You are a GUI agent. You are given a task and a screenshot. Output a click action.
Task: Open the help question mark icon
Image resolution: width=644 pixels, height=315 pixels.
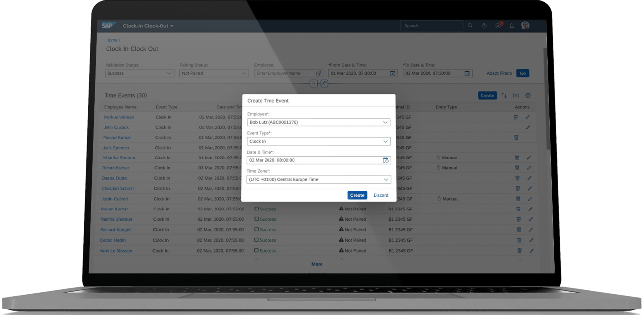484,25
